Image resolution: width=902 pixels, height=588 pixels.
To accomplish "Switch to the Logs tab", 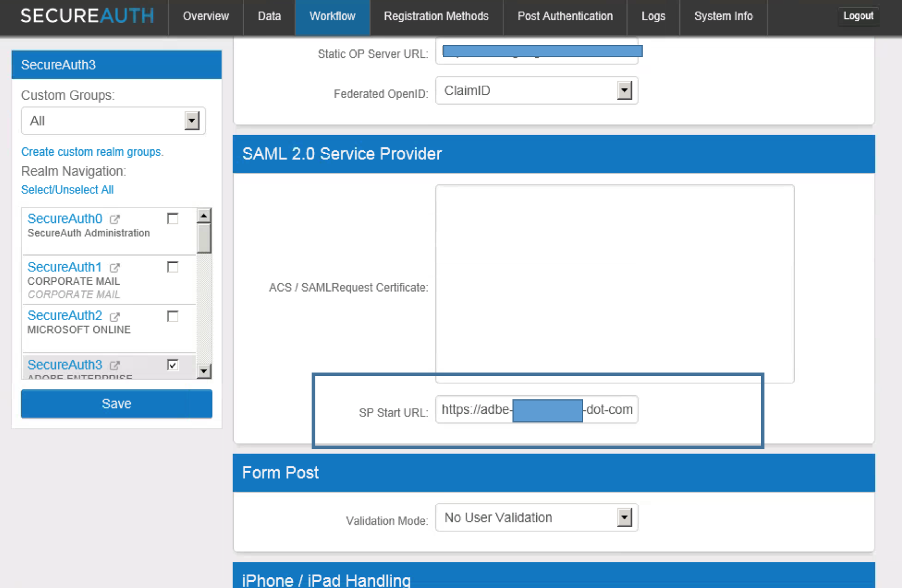I will (653, 16).
